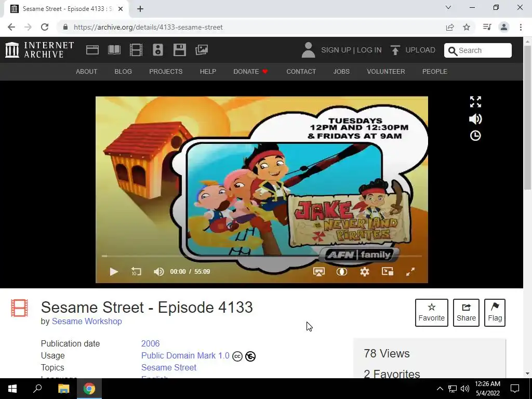Open the Video film-strip icon in header
Viewport: 532px width, 399px height.
(136, 50)
